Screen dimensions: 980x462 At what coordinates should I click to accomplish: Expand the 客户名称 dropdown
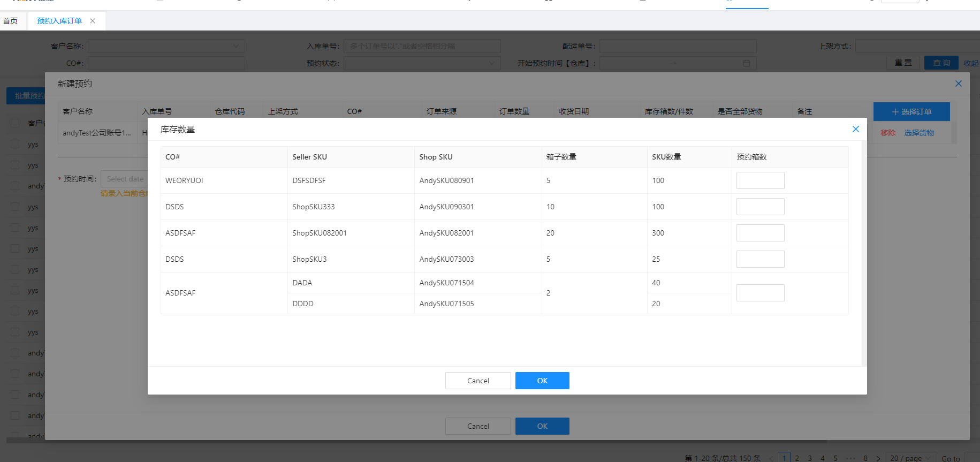pyautogui.click(x=166, y=46)
